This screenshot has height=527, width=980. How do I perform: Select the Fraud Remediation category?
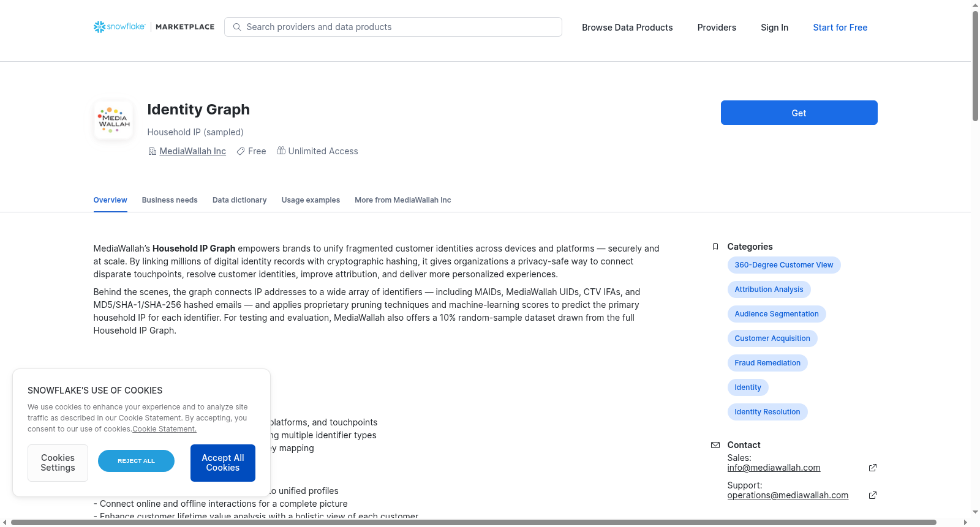point(767,363)
